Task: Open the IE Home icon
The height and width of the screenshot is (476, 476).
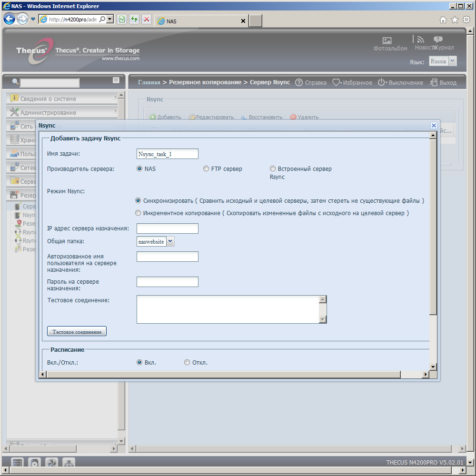Action: pyautogui.click(x=443, y=20)
